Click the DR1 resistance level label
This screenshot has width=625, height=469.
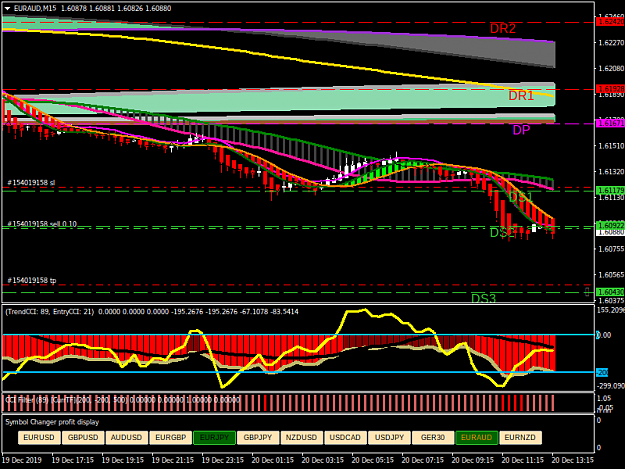(521, 96)
